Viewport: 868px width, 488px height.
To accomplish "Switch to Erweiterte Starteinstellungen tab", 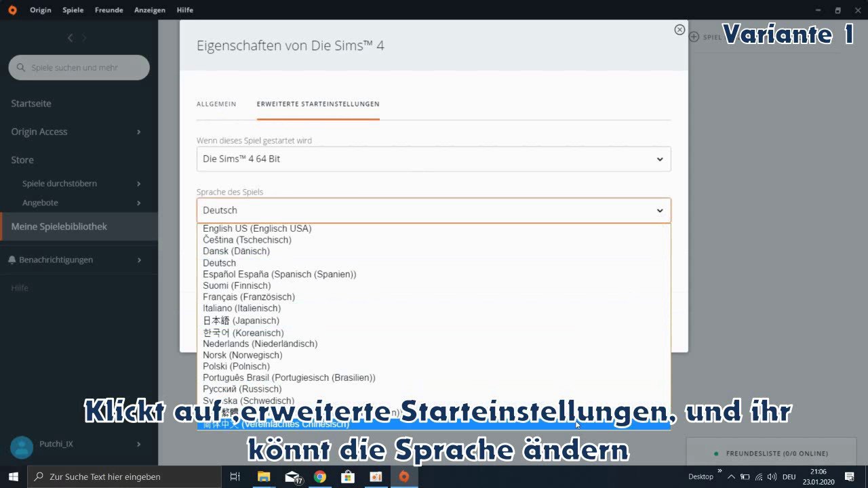I will point(318,104).
